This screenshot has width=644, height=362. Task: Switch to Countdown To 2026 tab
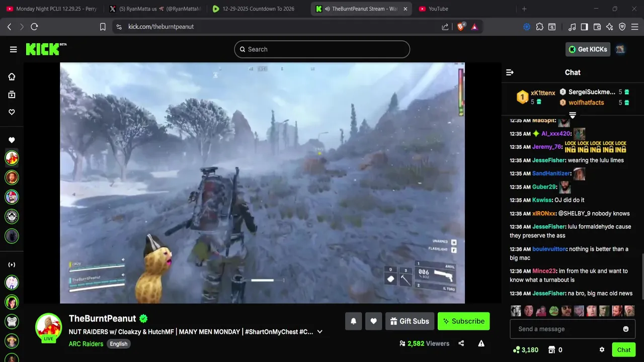(x=258, y=9)
